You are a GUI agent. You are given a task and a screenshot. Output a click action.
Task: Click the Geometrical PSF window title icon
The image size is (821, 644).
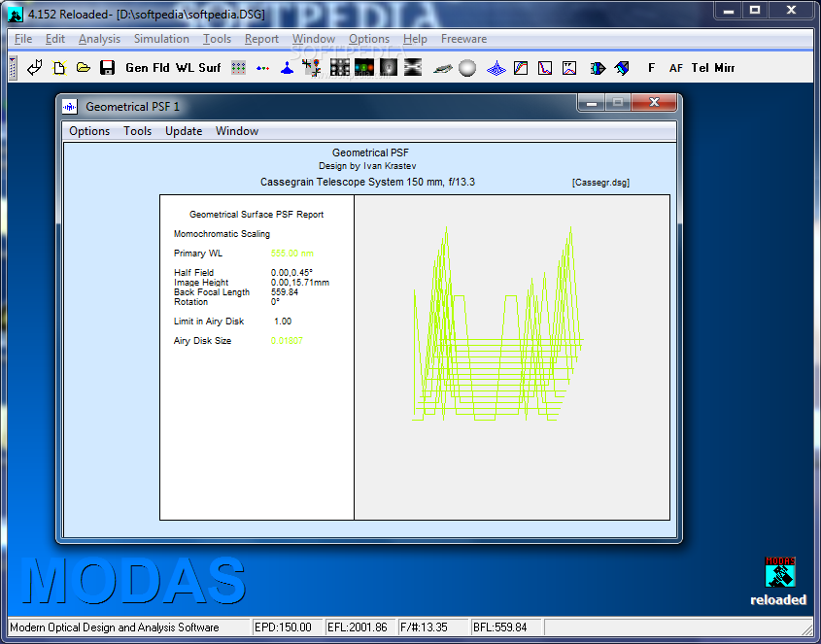click(x=70, y=107)
